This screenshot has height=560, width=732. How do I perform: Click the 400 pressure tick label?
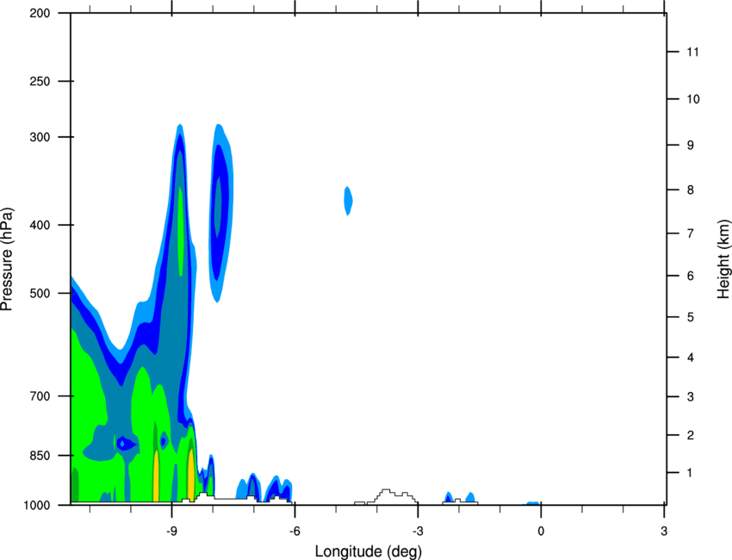coord(40,225)
